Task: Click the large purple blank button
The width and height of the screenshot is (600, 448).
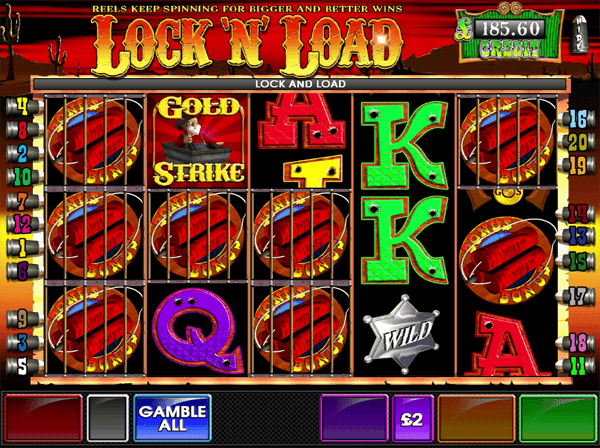Action: click(354, 419)
